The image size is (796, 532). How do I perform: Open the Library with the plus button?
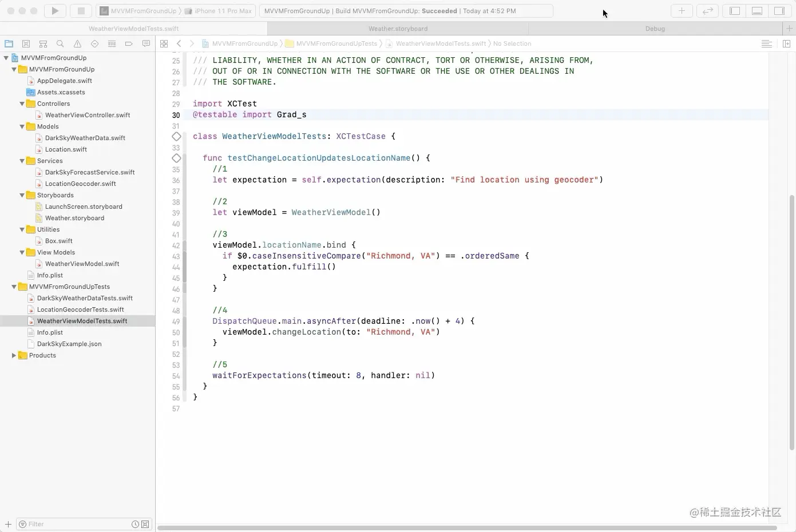point(682,10)
